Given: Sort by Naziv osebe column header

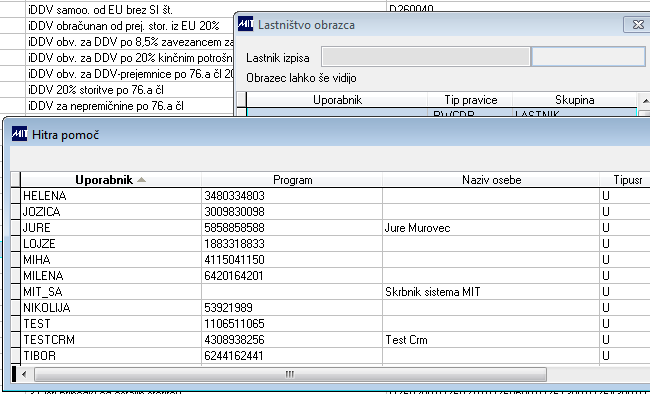Looking at the screenshot, I should tap(491, 180).
